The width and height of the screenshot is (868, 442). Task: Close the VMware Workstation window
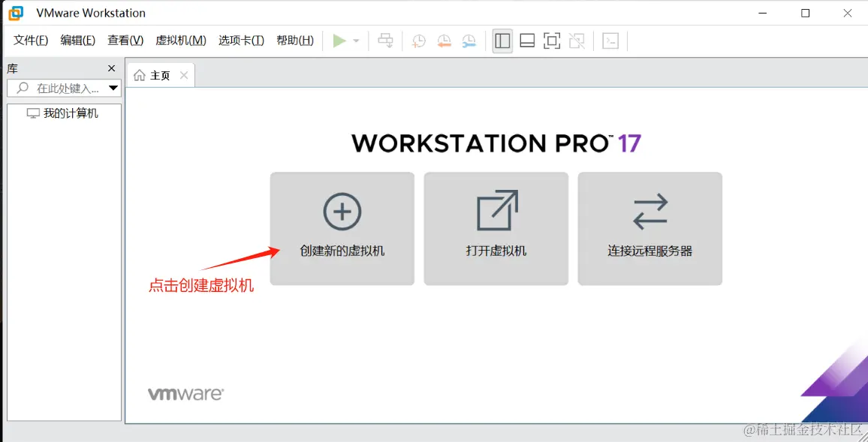click(848, 14)
